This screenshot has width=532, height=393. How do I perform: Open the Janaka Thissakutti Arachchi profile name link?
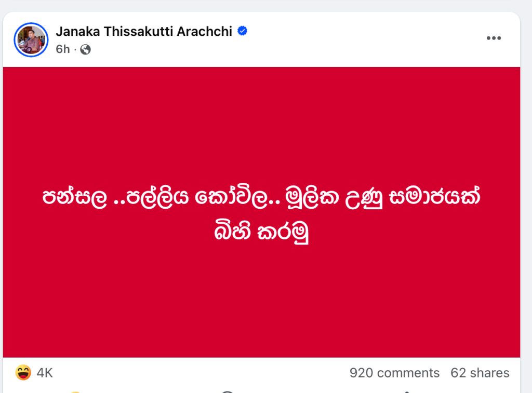(x=144, y=31)
